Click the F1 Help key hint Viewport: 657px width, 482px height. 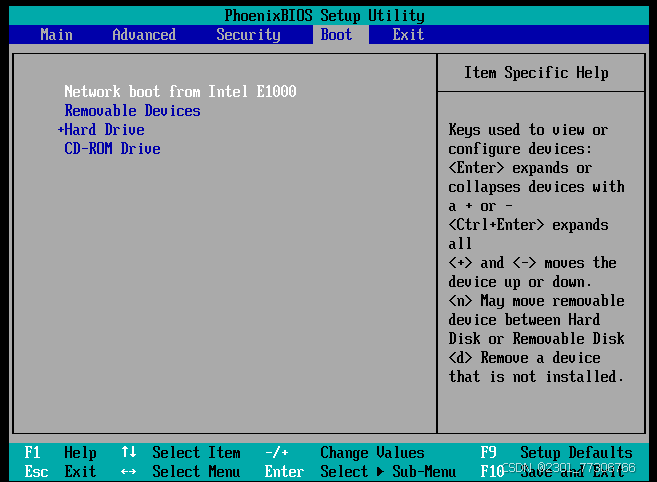click(60, 453)
